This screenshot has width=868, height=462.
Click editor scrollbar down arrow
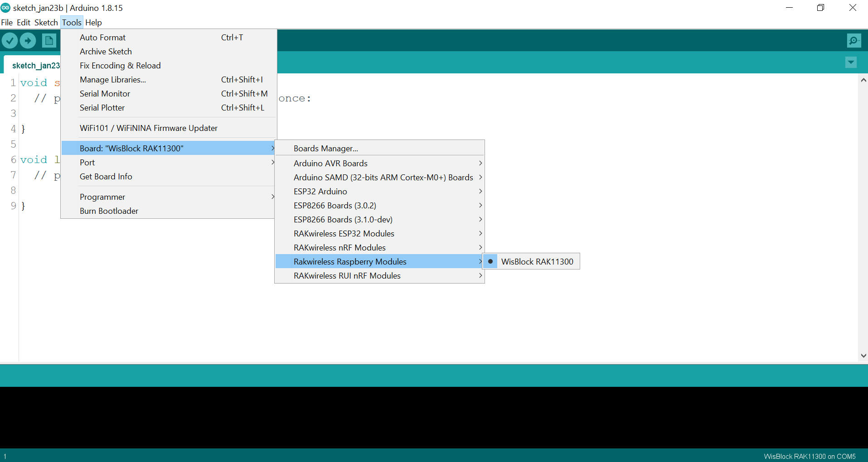pyautogui.click(x=863, y=356)
